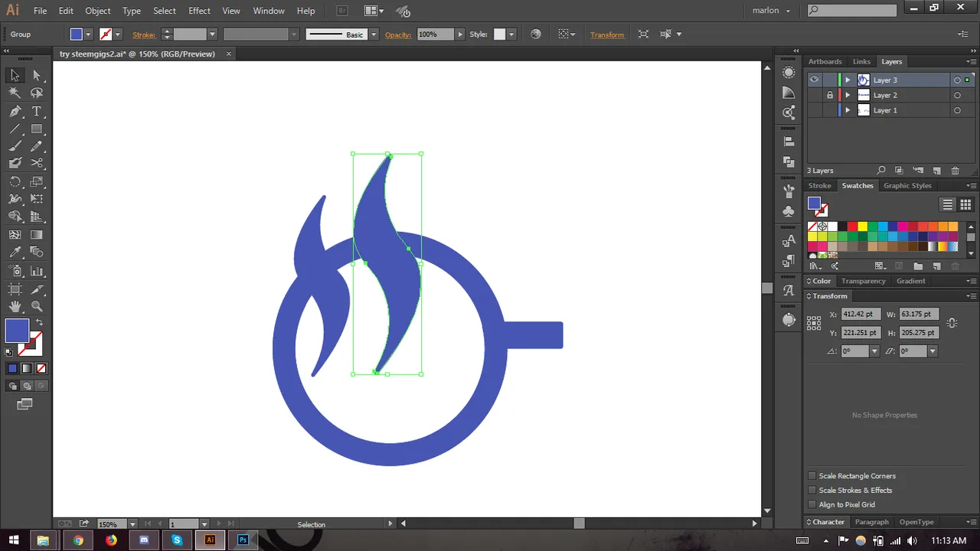
Task: Click the large blue Fill swatch in toolbox
Action: (17, 331)
